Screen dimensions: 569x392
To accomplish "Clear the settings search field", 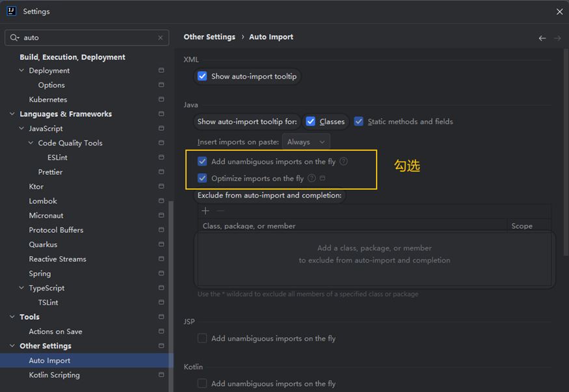I will (161, 38).
